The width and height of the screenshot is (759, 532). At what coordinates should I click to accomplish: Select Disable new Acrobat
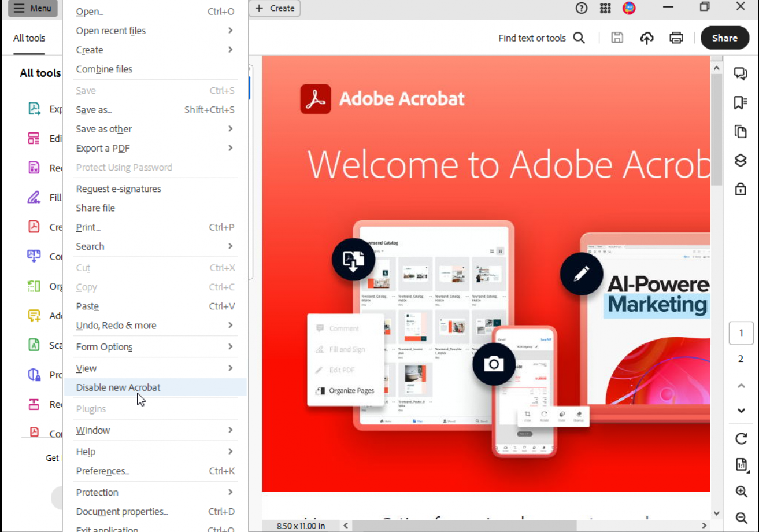pyautogui.click(x=155, y=387)
